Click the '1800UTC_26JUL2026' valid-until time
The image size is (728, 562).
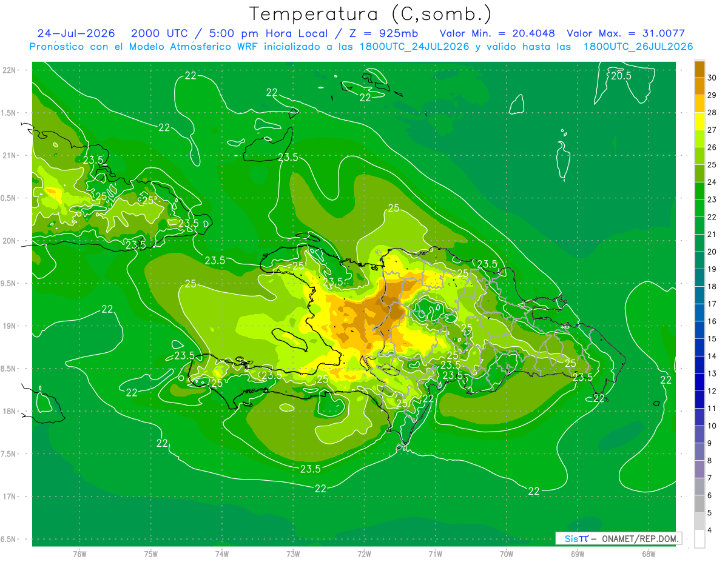click(638, 47)
